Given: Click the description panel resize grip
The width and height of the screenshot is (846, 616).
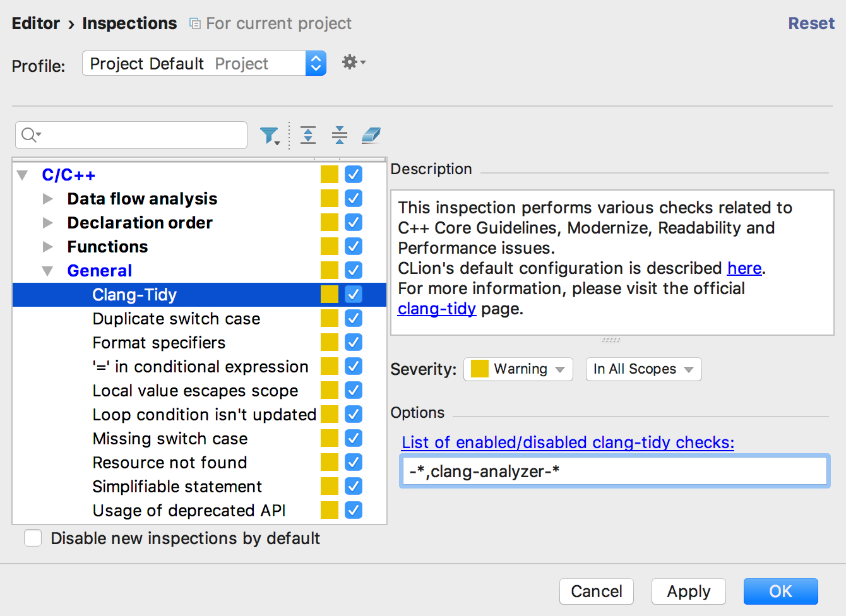Looking at the screenshot, I should (x=611, y=340).
